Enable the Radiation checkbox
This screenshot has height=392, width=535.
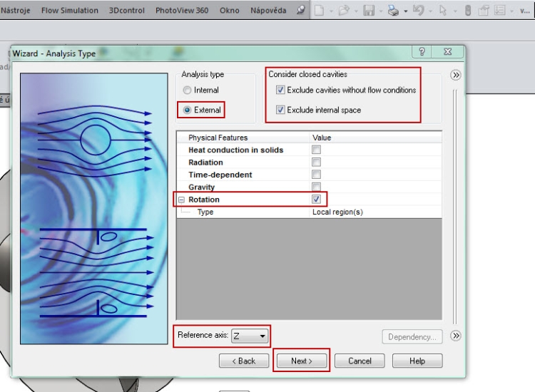click(316, 163)
